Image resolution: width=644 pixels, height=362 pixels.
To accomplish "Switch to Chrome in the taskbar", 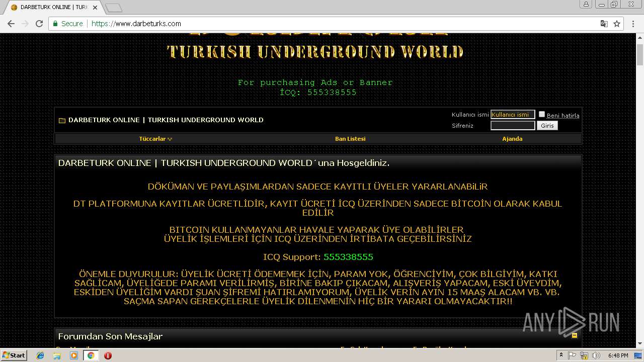I will 91,355.
